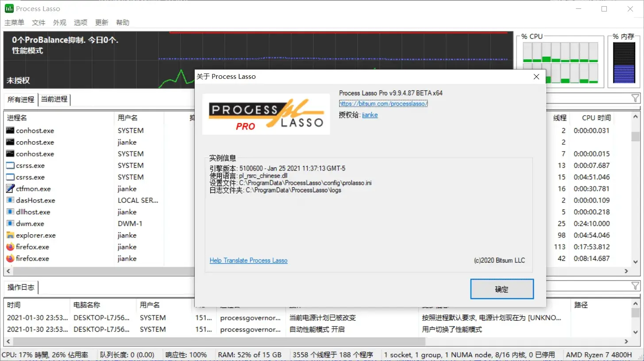The width and height of the screenshot is (644, 361).
Task: Click the 未授权 label on the graph
Action: pyautogui.click(x=18, y=81)
